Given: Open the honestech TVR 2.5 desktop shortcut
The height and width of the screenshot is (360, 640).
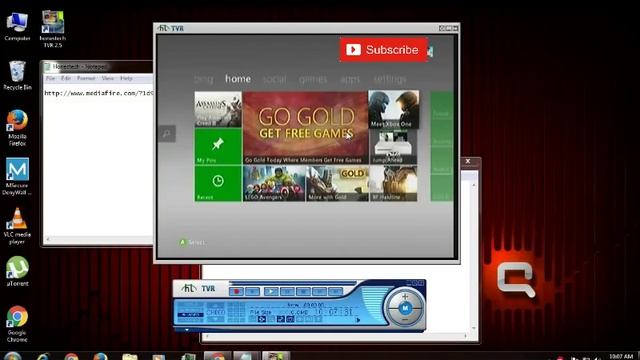Looking at the screenshot, I should (53, 29).
